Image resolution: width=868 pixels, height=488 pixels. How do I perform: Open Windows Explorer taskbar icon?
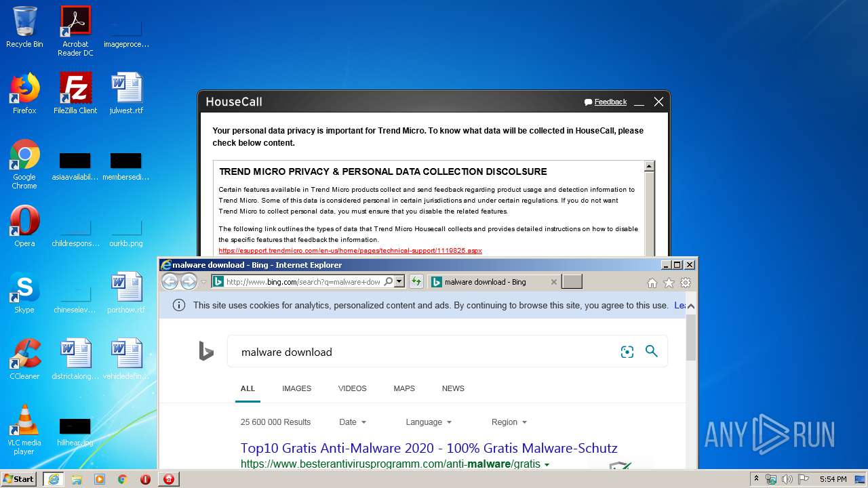click(x=77, y=479)
